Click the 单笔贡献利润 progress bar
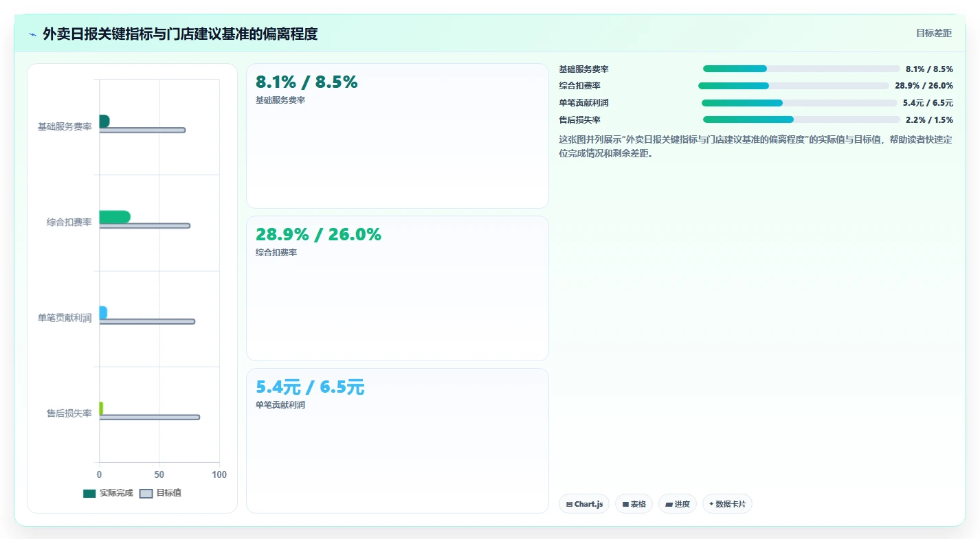The height and width of the screenshot is (539, 980). tap(799, 103)
